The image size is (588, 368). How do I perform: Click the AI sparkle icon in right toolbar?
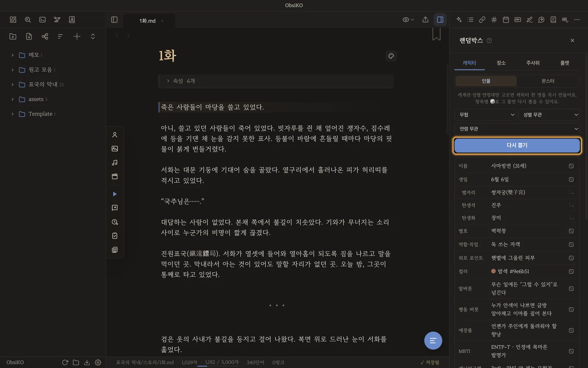(459, 20)
